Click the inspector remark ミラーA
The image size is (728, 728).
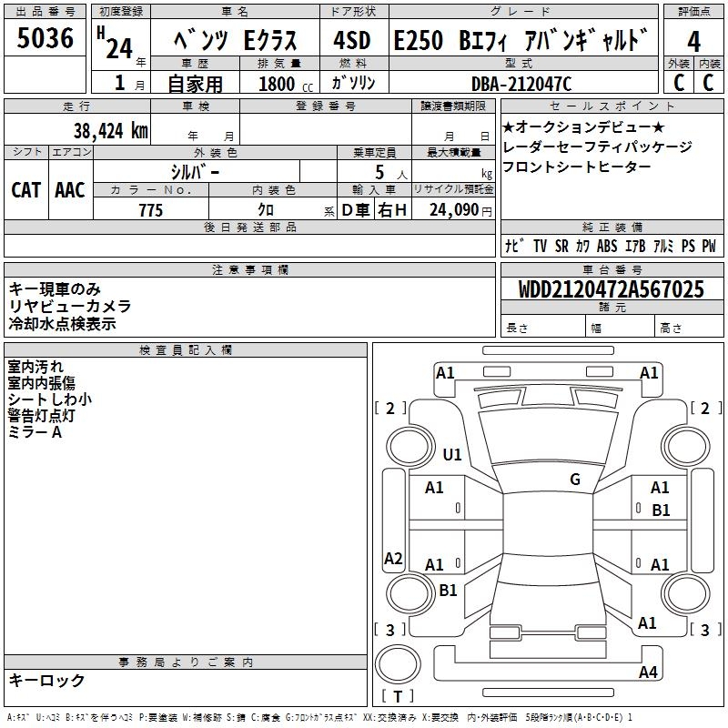click(x=35, y=431)
